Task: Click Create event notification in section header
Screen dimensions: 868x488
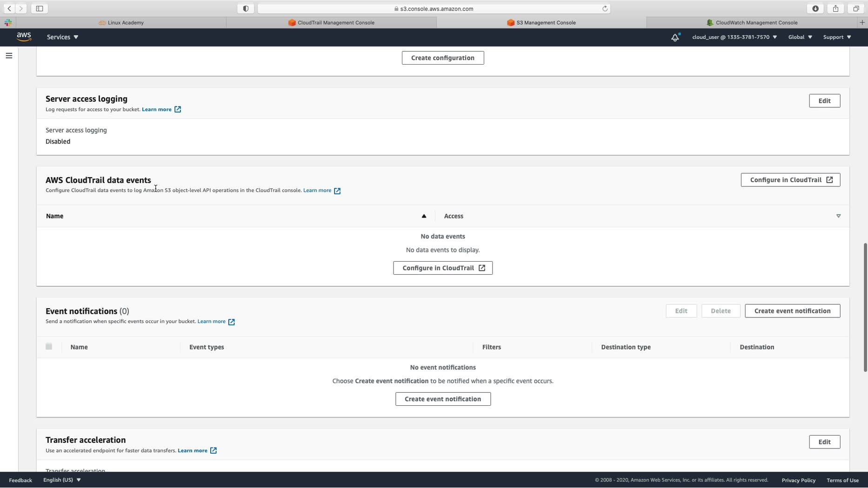Action: point(792,311)
